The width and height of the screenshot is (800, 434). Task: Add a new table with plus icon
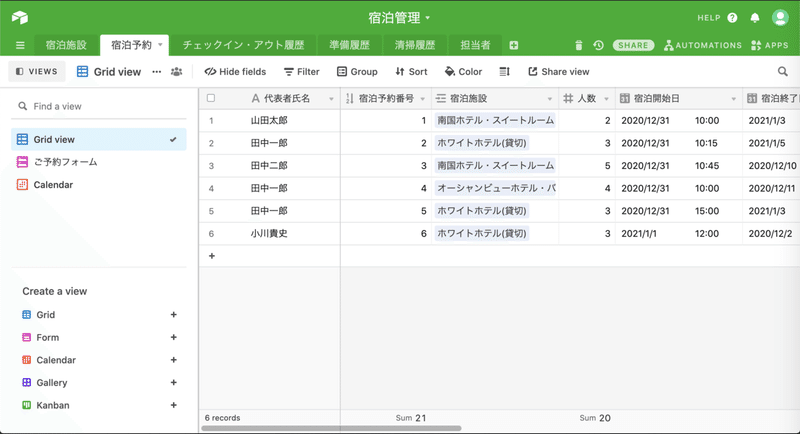pos(514,45)
